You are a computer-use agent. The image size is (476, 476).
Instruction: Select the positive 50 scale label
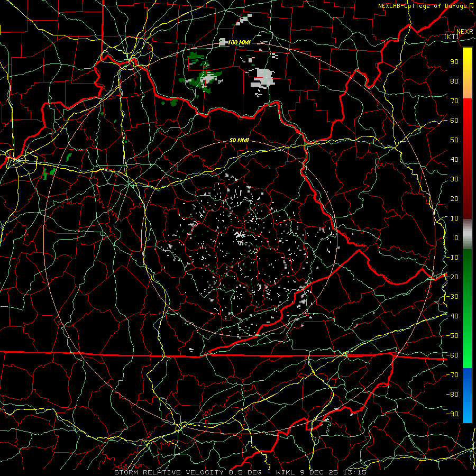pos(454,140)
